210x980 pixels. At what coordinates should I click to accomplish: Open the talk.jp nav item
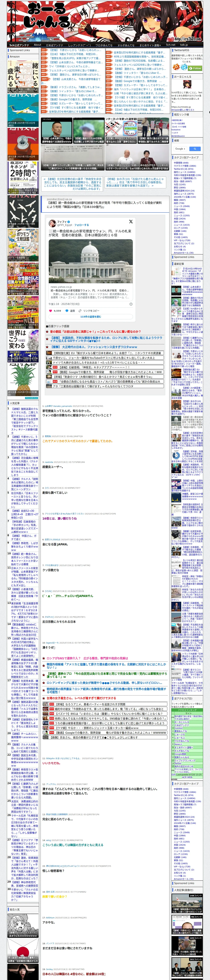pyautogui.click(x=184, y=45)
